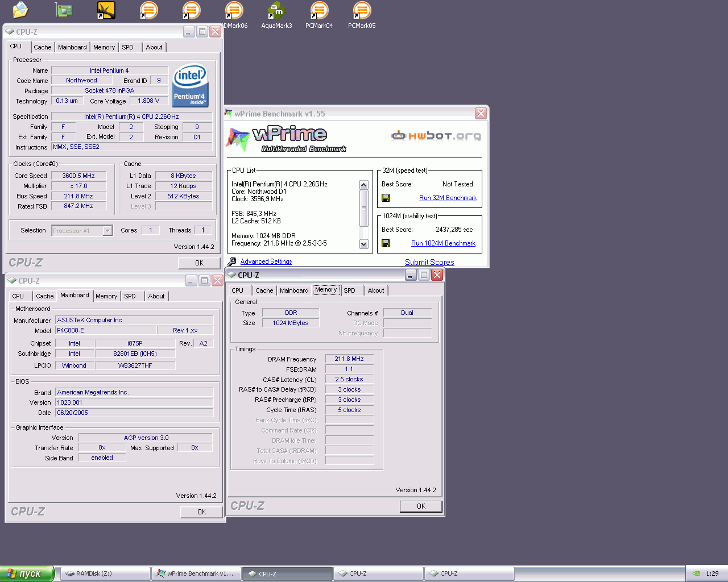The width and height of the screenshot is (728, 582).
Task: Launch the PCMark05 desktop shortcut
Action: [362, 15]
